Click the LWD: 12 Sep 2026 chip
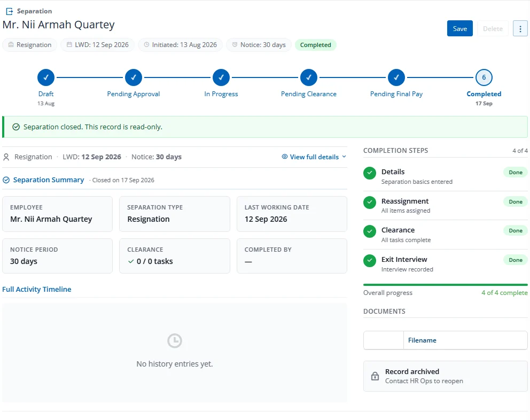This screenshot has width=530, height=420. [97, 45]
